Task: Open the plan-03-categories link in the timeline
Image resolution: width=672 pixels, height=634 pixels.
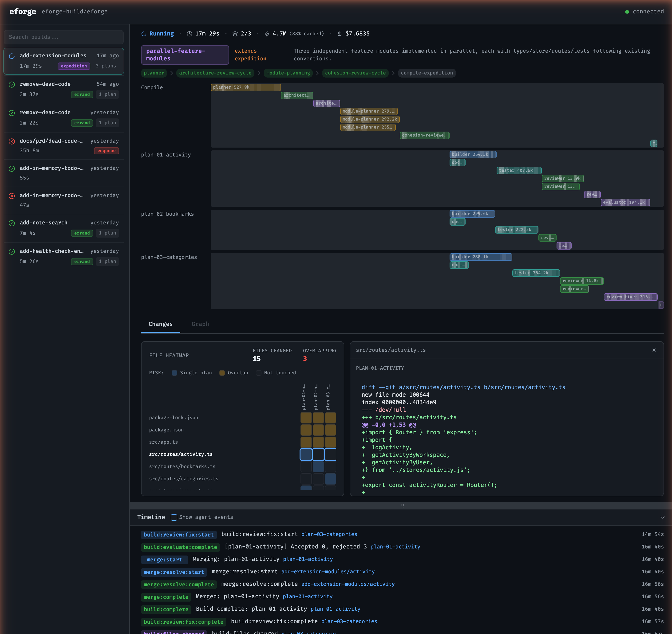Action: coord(329,534)
